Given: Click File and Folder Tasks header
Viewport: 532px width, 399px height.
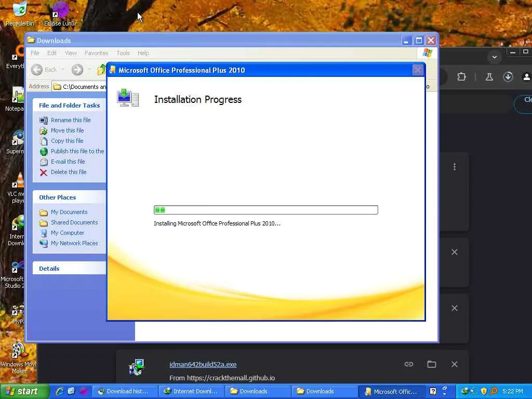Looking at the screenshot, I should pos(69,105).
